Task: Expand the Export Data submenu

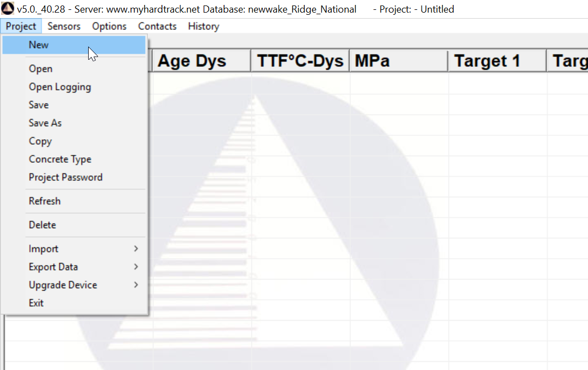Action: tap(74, 267)
